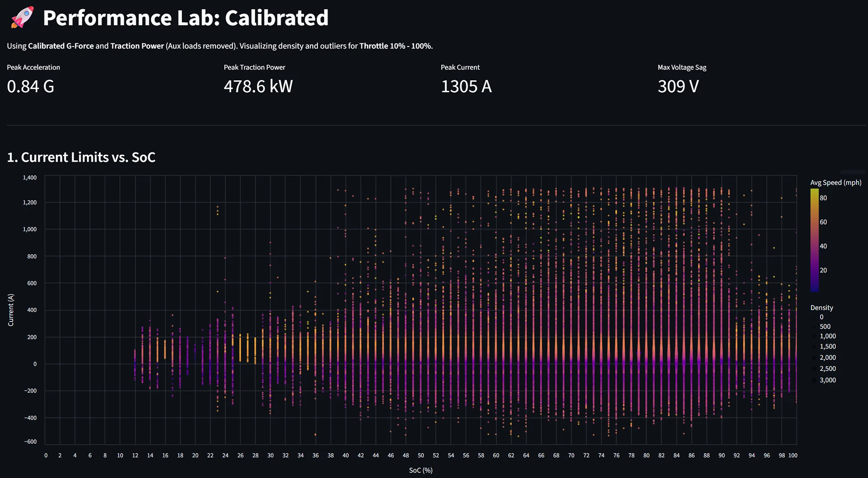868x478 pixels.
Task: Click the Density legend marker for 1,500
Action: coord(814,346)
